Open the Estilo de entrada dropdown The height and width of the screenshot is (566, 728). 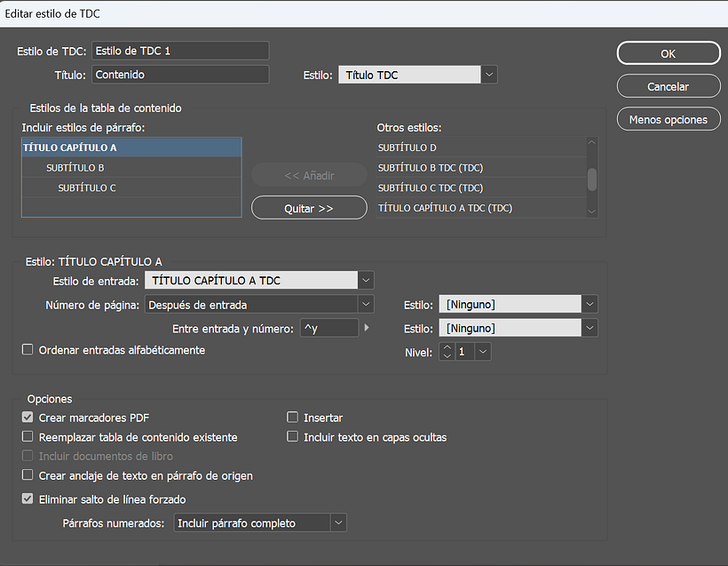[259, 280]
